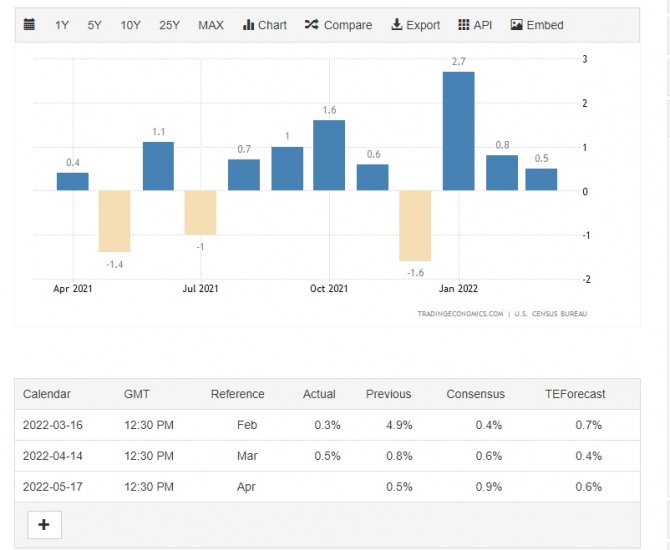Click the TRADINGECONOMICS.COM source credit
Image resolution: width=670 pixels, height=550 pixels.
click(460, 314)
